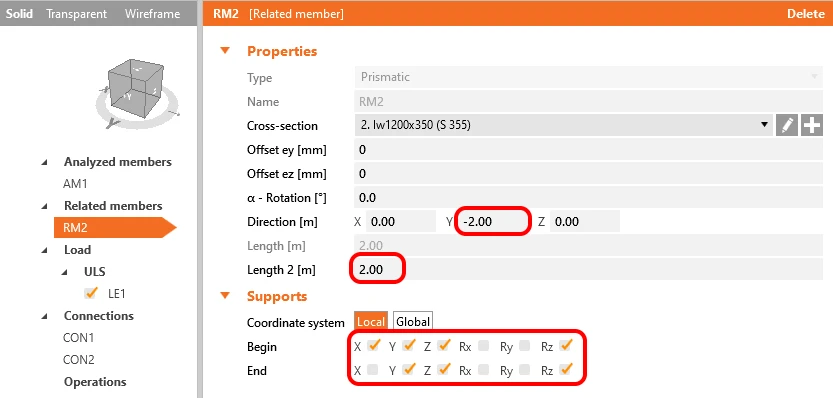This screenshot has width=833, height=398.
Task: Toggle Begin support Z checkbox
Action: [x=444, y=345]
